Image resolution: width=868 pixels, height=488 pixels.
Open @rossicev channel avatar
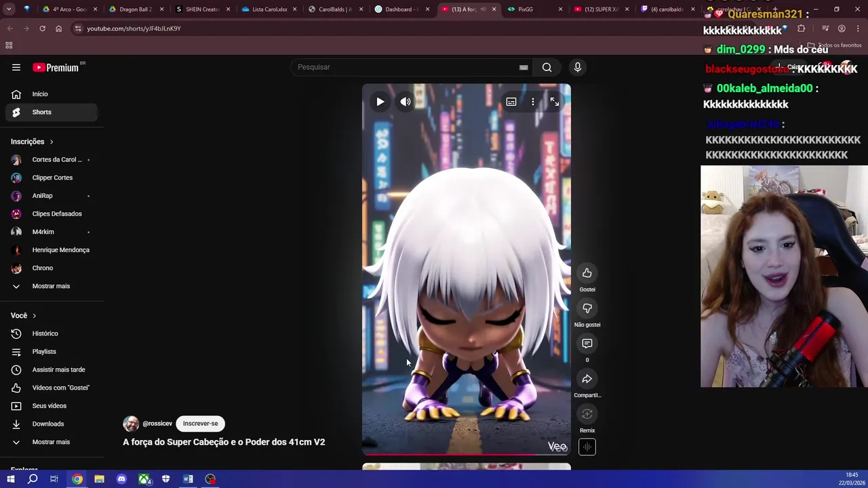click(x=131, y=424)
